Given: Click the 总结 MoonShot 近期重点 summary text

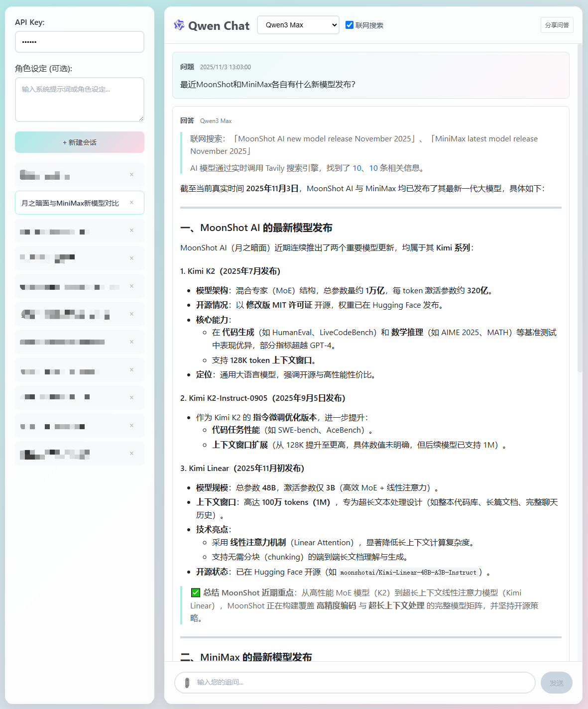Looking at the screenshot, I should point(364,605).
